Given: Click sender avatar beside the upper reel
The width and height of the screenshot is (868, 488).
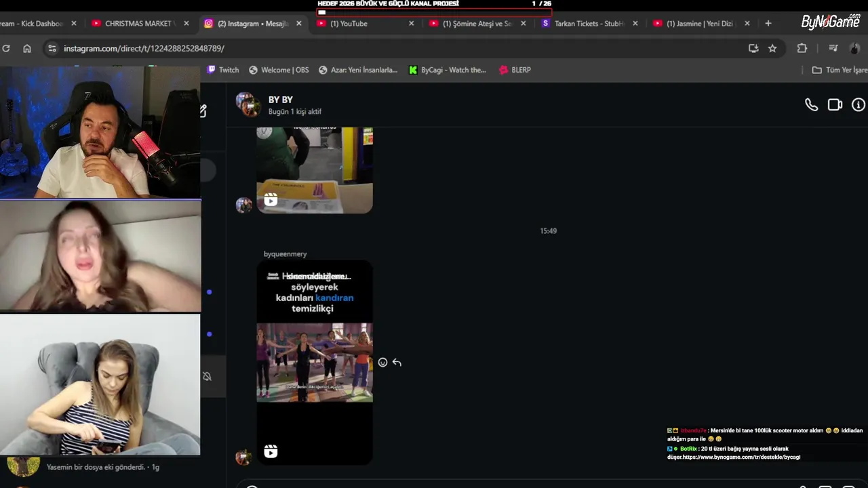Looking at the screenshot, I should coord(243,205).
